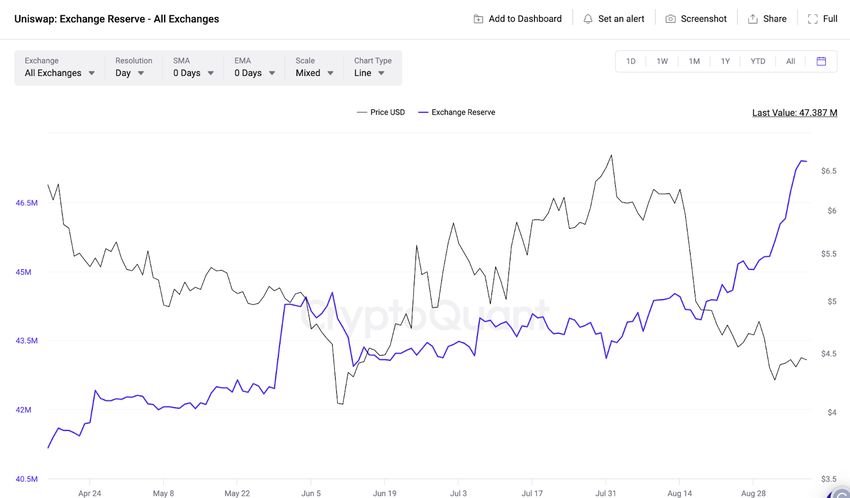
Task: Click the Share upload icon
Action: 753,19
